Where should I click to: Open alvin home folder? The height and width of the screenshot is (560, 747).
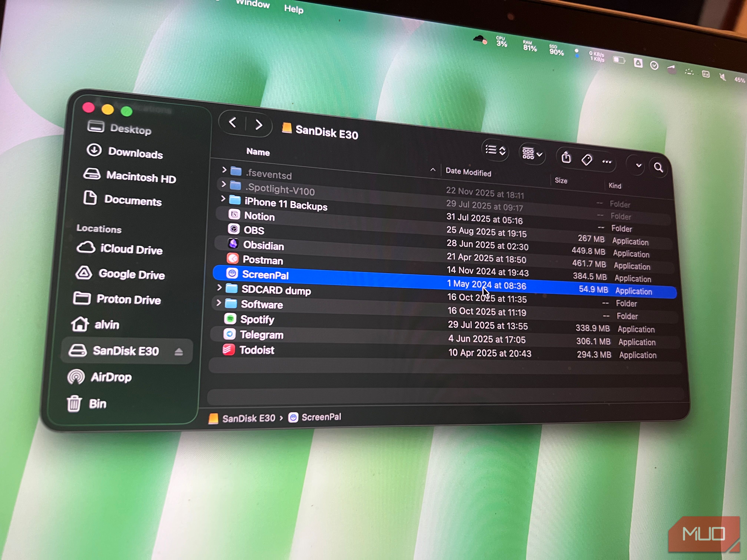pyautogui.click(x=95, y=324)
